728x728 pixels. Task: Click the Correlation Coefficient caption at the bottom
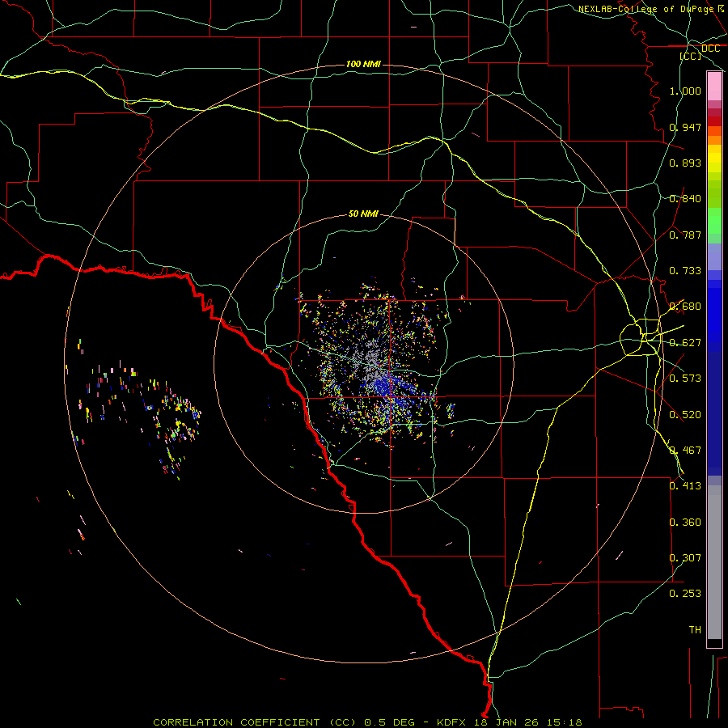click(x=367, y=722)
